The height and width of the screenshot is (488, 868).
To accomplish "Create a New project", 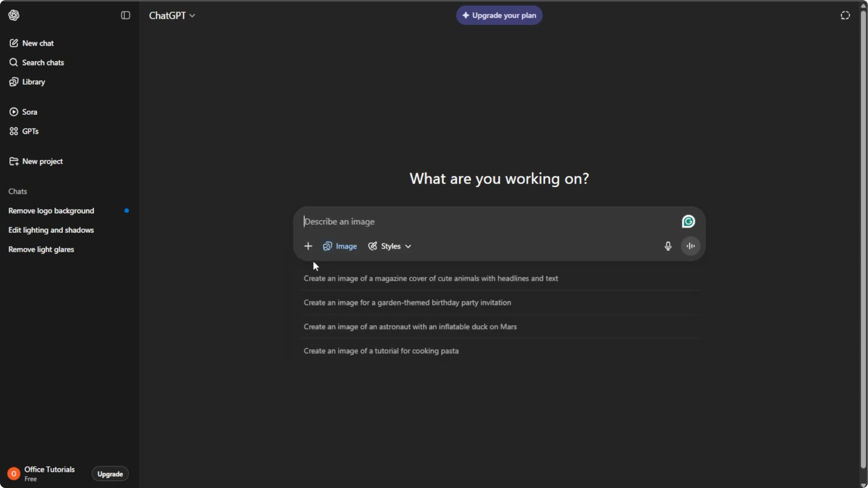I will pyautogui.click(x=69, y=161).
